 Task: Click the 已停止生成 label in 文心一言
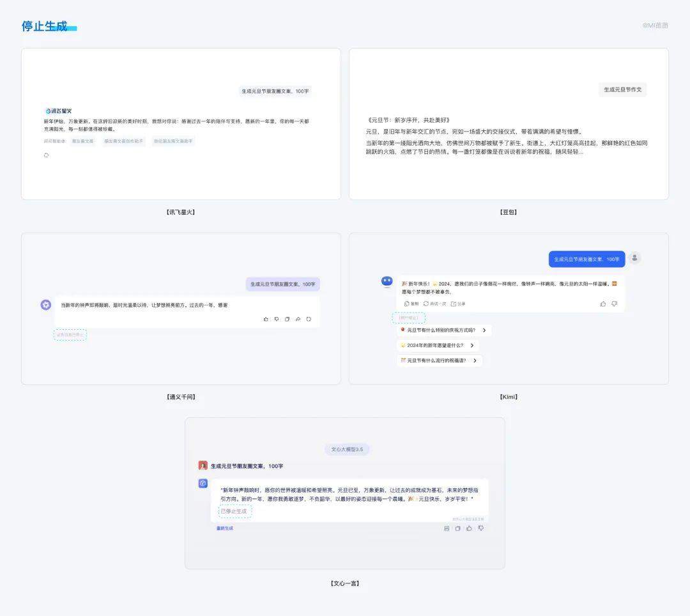235,511
